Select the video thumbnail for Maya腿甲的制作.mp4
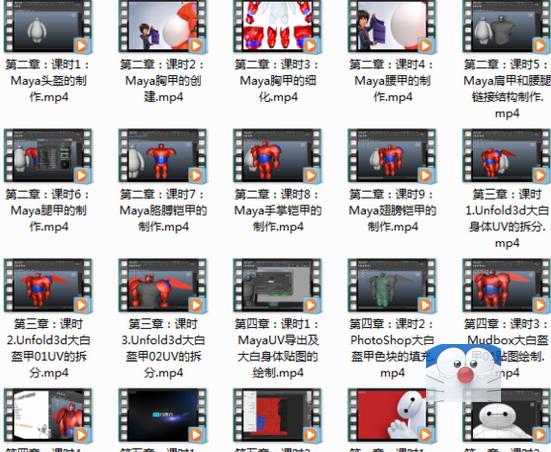551x452 pixels. coord(48,156)
